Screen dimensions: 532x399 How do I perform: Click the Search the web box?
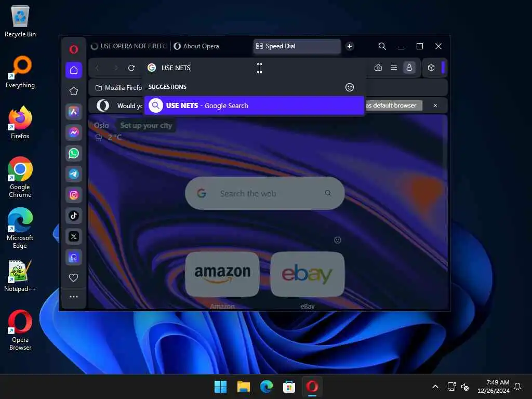tap(264, 193)
